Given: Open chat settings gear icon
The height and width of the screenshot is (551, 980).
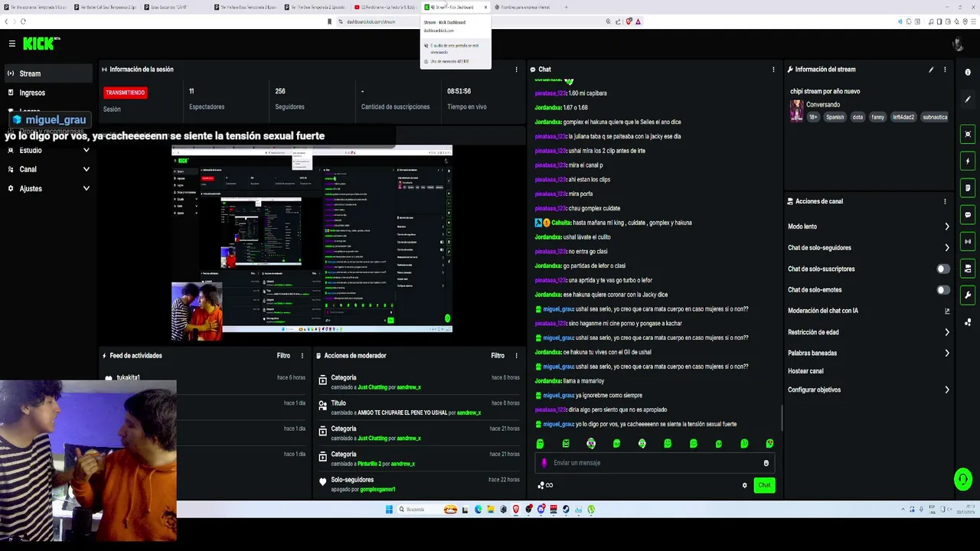Looking at the screenshot, I should (x=744, y=485).
